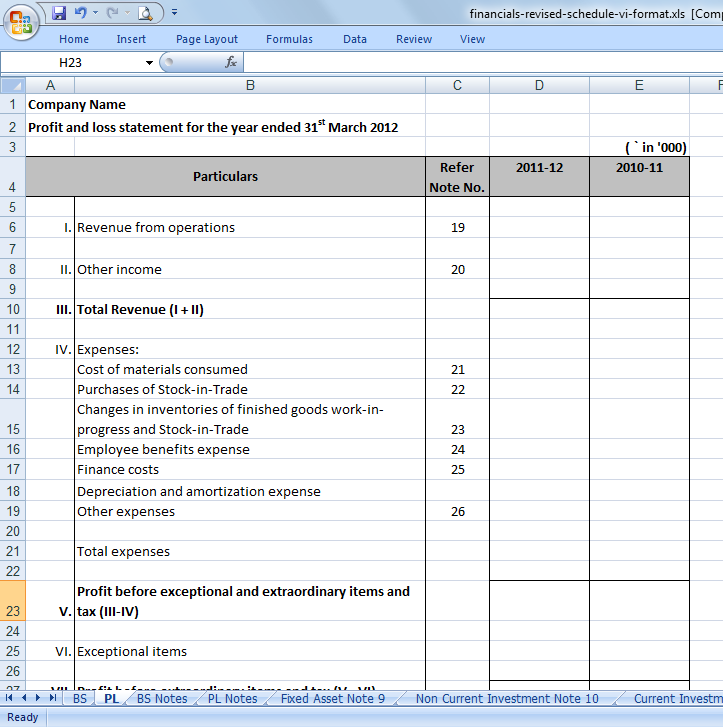The width and height of the screenshot is (723, 727).
Task: Click the Expenses: label cell
Action: [250, 349]
